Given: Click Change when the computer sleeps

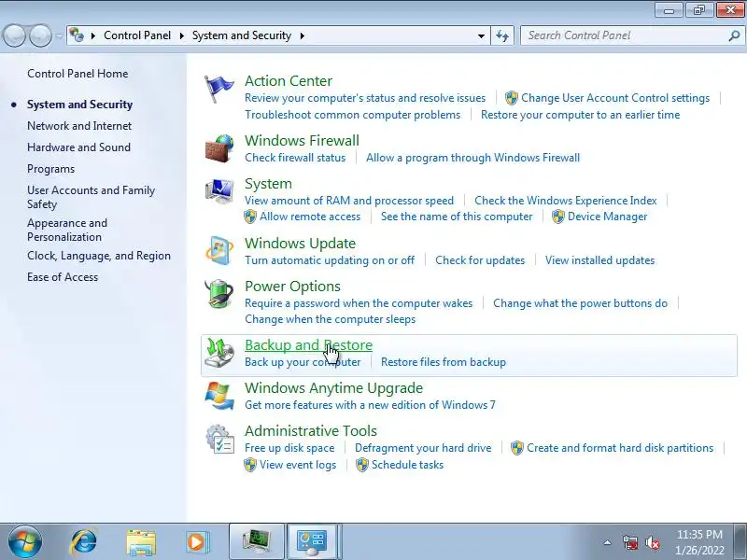Looking at the screenshot, I should tap(331, 319).
